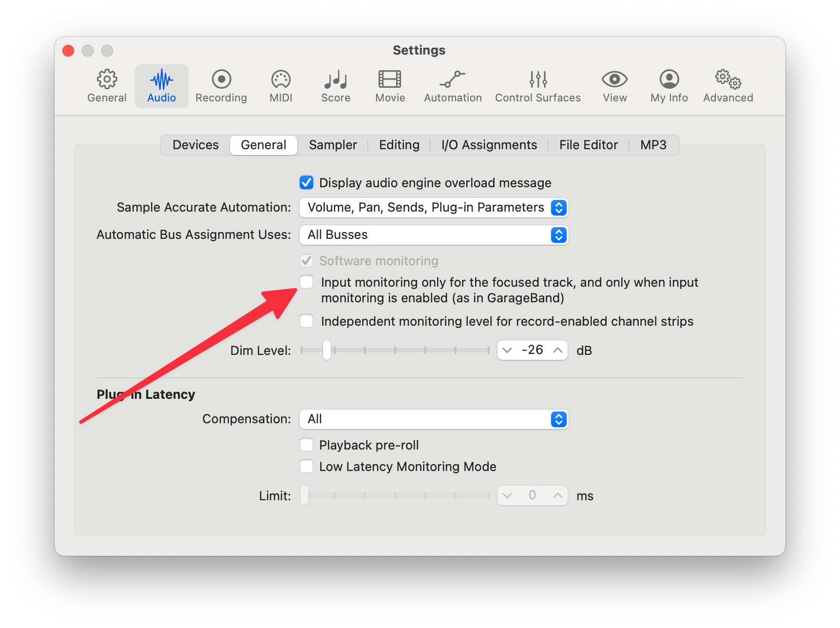Click the 'Dim Level:' label

pos(261,351)
